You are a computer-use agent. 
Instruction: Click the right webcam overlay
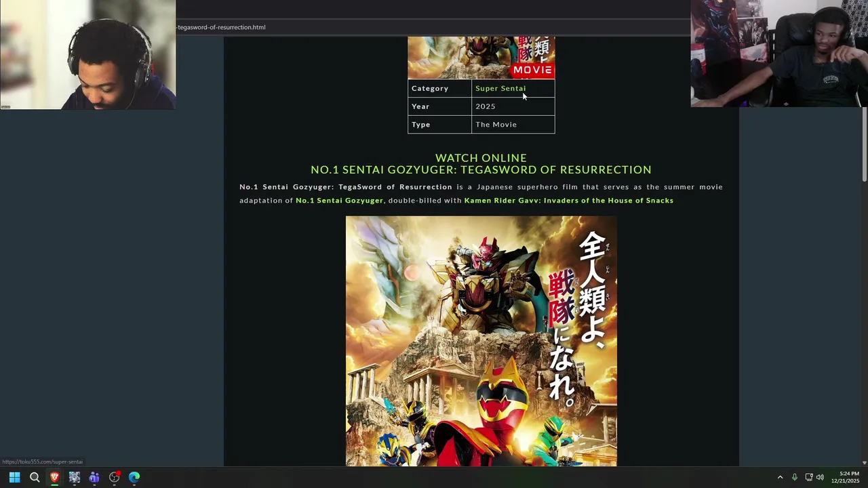click(779, 54)
